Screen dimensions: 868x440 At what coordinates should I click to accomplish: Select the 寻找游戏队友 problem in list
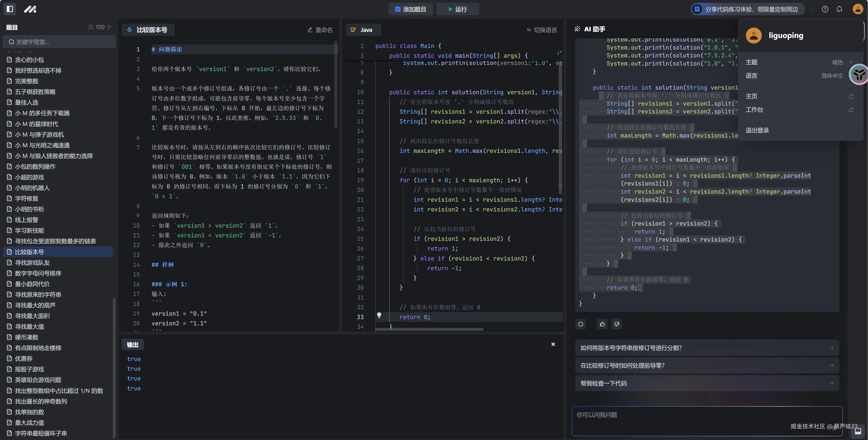click(32, 262)
